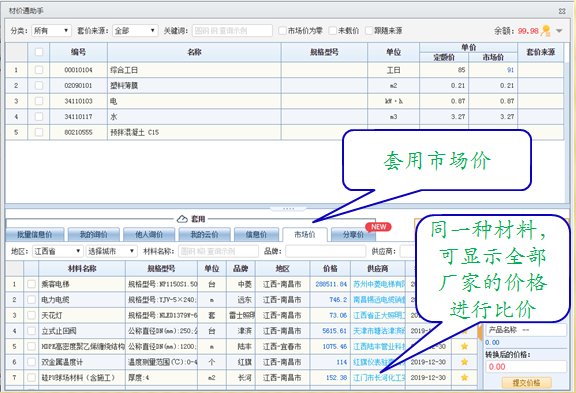
Task: Click code 80210555 in upper table
Action: pos(78,132)
